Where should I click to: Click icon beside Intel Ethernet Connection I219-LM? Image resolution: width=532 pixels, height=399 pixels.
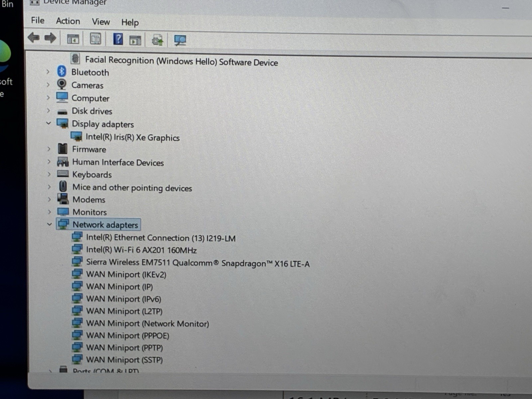[77, 237]
